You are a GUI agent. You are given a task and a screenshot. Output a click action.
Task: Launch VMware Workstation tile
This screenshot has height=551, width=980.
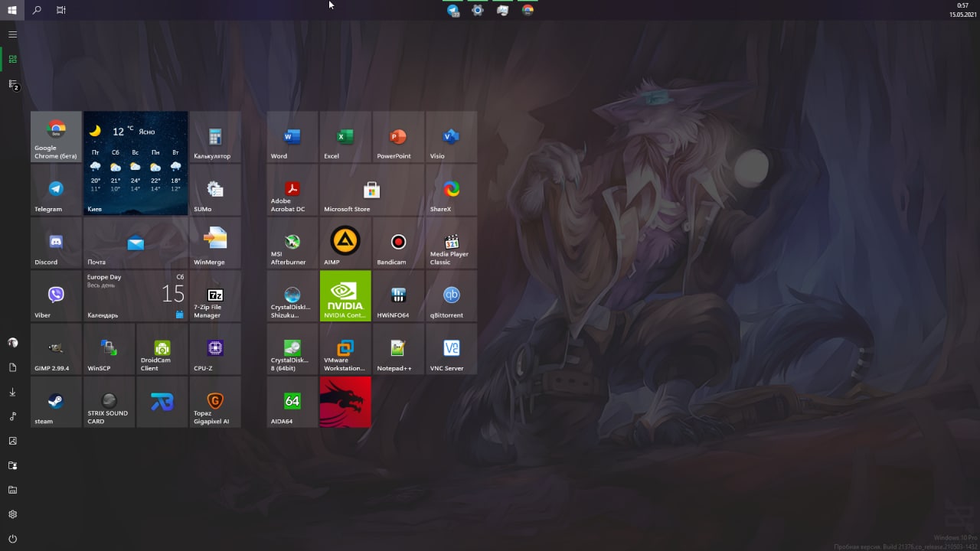pyautogui.click(x=345, y=348)
